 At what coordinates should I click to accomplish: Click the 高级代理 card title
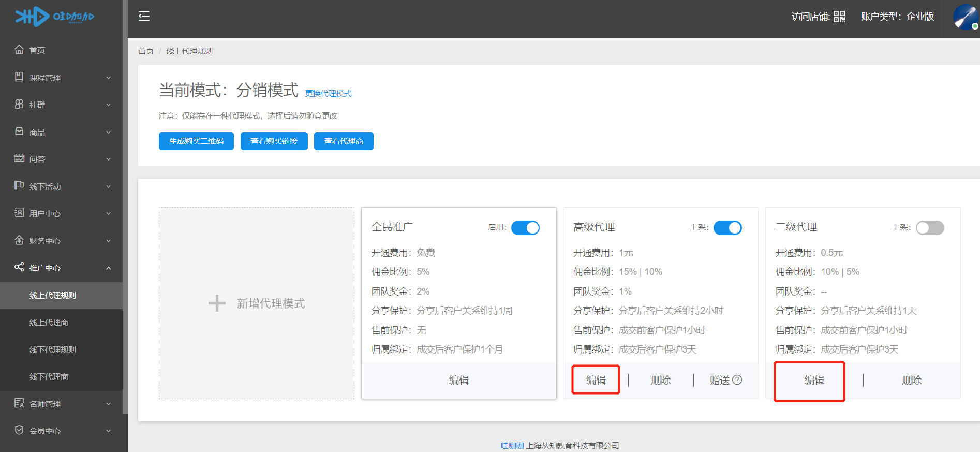coord(594,227)
